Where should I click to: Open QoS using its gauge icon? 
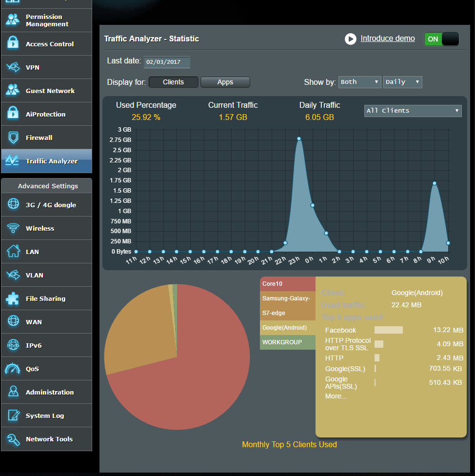(13, 369)
